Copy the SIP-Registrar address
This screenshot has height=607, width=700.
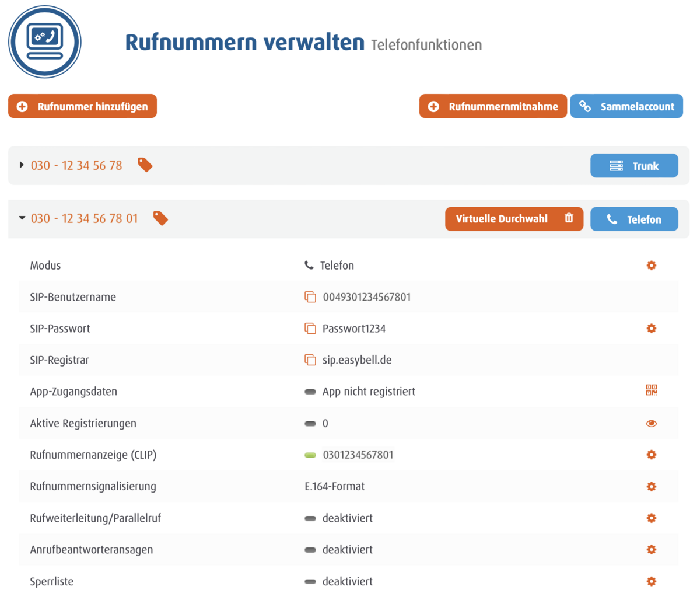pyautogui.click(x=310, y=360)
